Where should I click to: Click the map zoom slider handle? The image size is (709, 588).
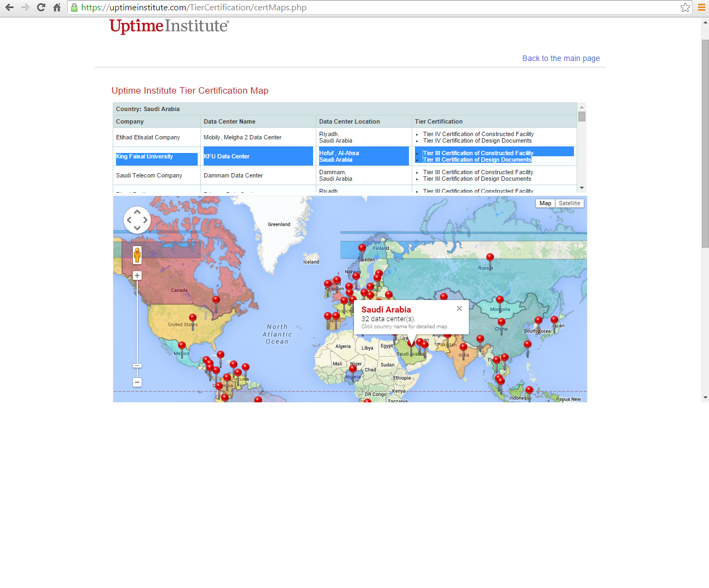pyautogui.click(x=137, y=366)
